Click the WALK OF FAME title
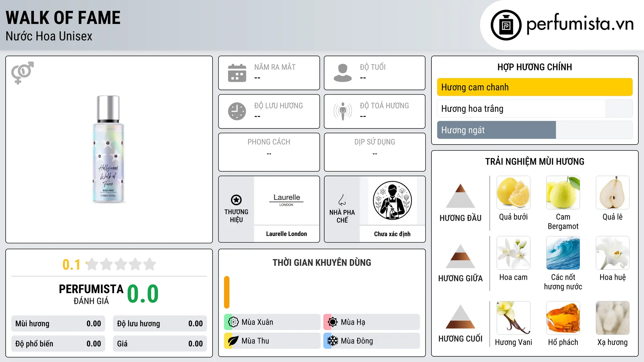Screen dimensions: 644x362 (63, 18)
